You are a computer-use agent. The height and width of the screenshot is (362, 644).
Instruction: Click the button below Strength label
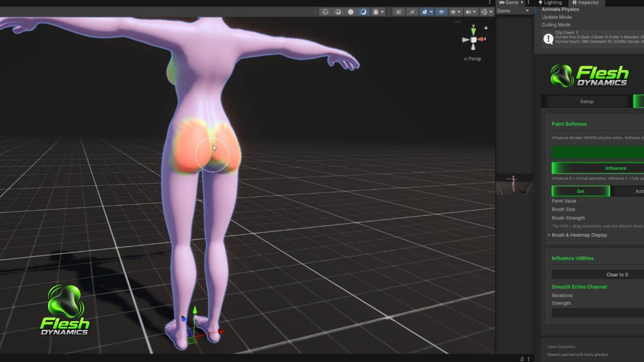coord(598,313)
